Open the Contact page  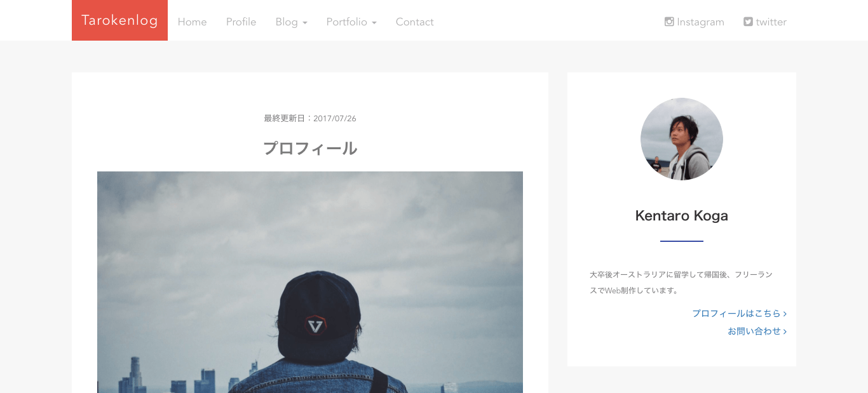415,22
